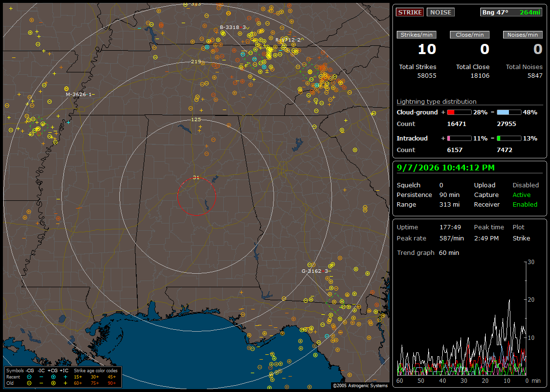The width and height of the screenshot is (550, 392).
Task: Click the positive cloud-ground red percentage bar
Action: tap(459, 112)
